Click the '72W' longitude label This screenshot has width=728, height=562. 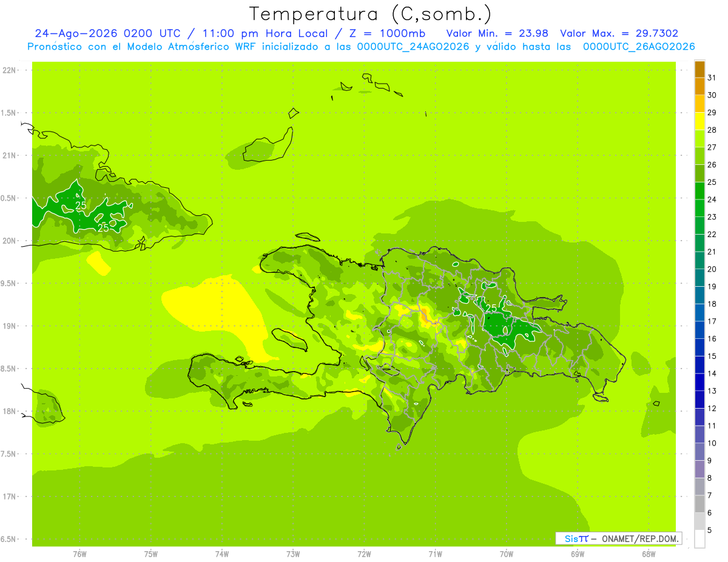[365, 554]
